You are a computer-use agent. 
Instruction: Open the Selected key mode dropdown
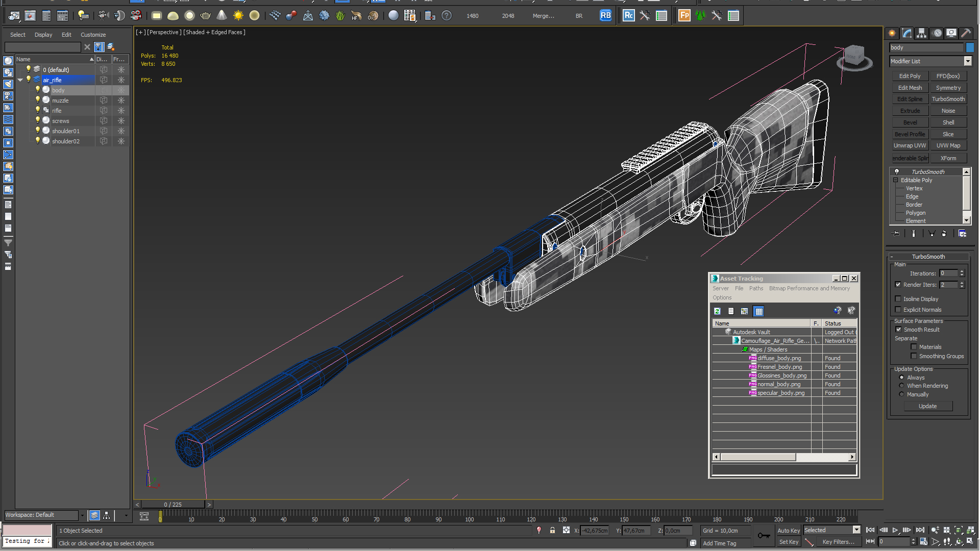click(857, 530)
